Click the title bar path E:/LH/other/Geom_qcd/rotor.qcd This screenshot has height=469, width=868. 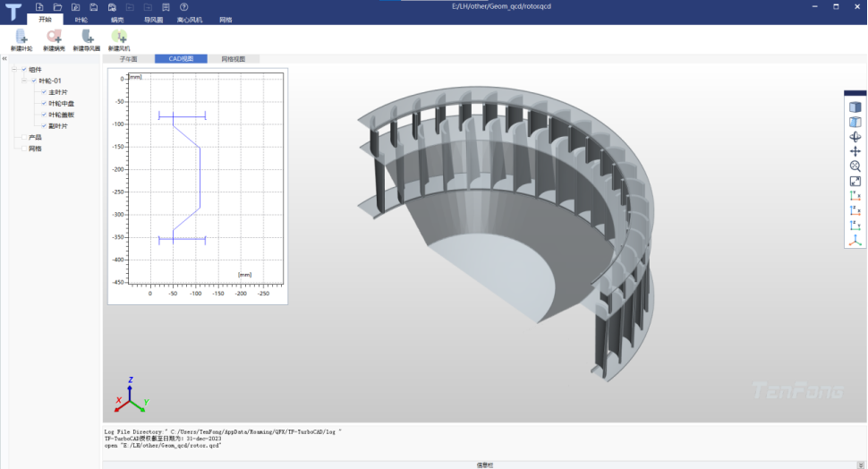point(501,6)
